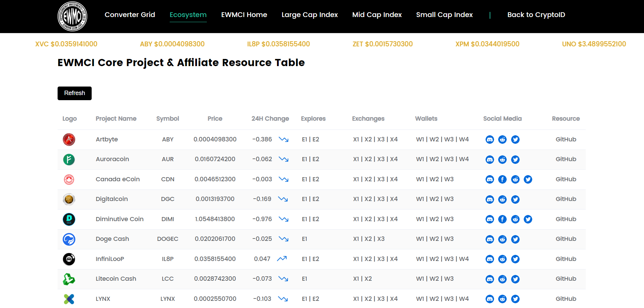Open Diminutive Coin Facebook icon

502,219
